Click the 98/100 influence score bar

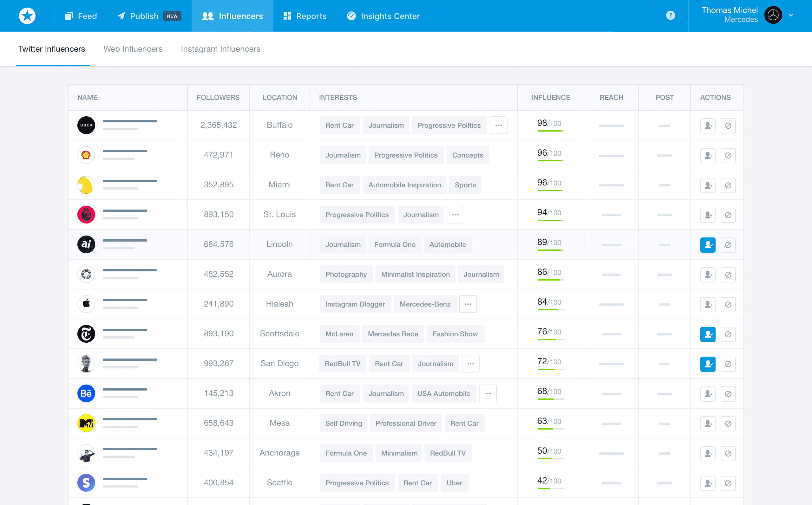click(x=551, y=131)
